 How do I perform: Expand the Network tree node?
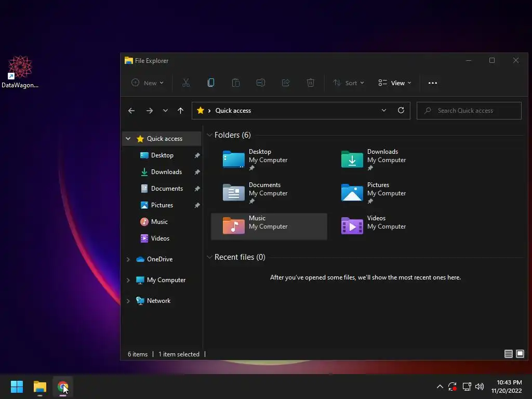coord(128,301)
